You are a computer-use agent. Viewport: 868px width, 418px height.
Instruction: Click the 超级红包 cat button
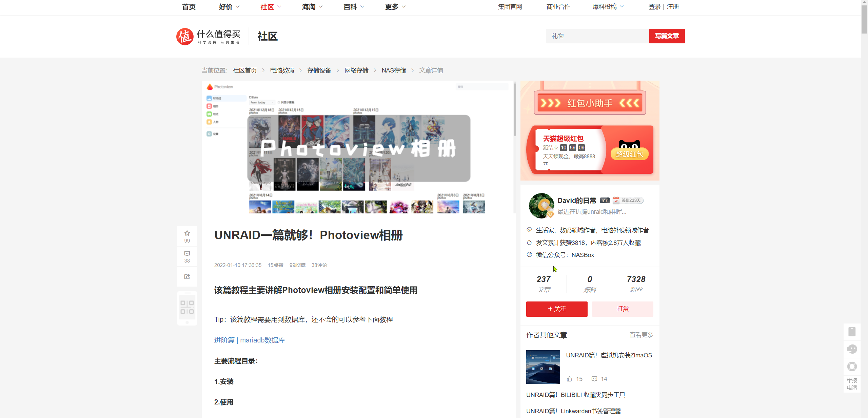(629, 151)
